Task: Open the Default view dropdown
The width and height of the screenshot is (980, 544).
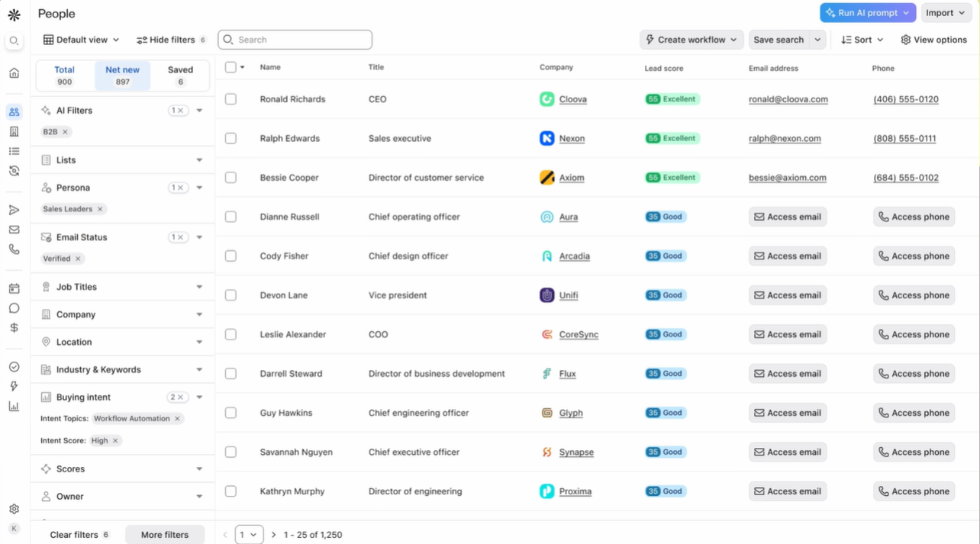Action: click(81, 40)
